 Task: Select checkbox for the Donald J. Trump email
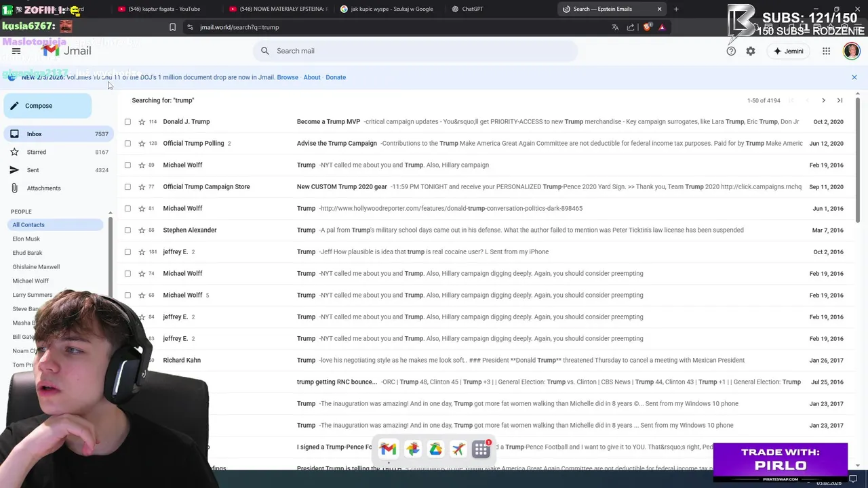tap(127, 122)
